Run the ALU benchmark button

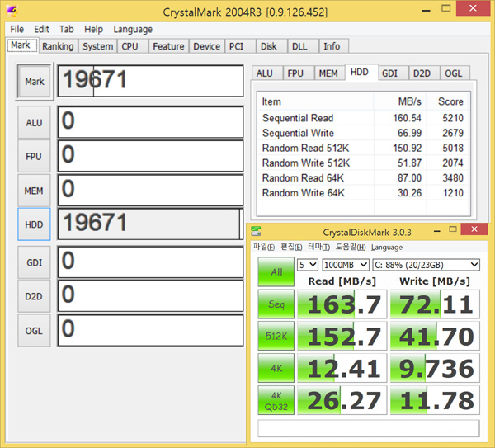(x=34, y=122)
